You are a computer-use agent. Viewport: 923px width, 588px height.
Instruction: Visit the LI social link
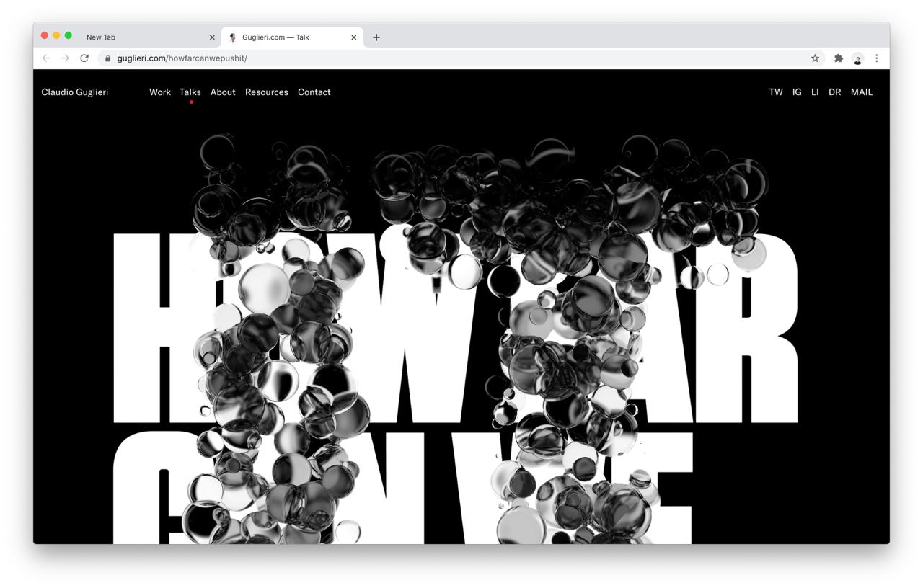[x=815, y=92]
